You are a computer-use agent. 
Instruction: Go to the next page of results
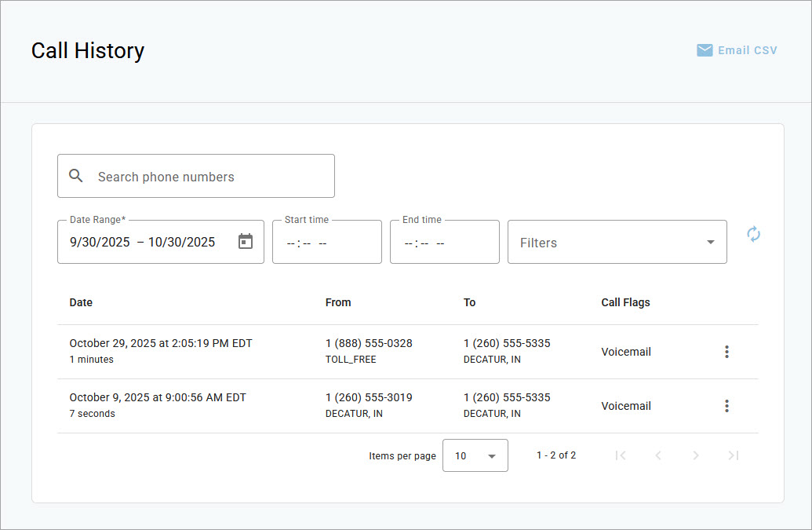click(696, 455)
